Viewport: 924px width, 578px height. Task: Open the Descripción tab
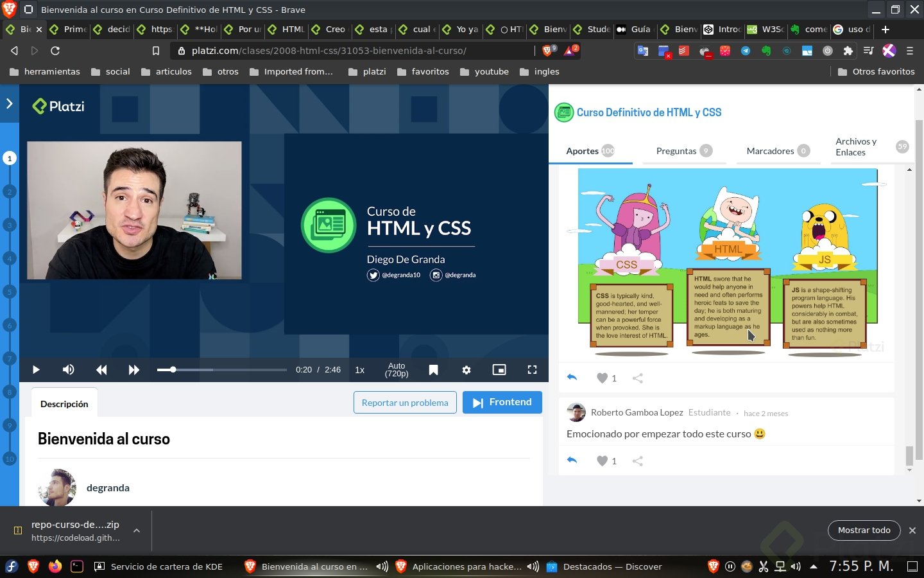pyautogui.click(x=64, y=404)
